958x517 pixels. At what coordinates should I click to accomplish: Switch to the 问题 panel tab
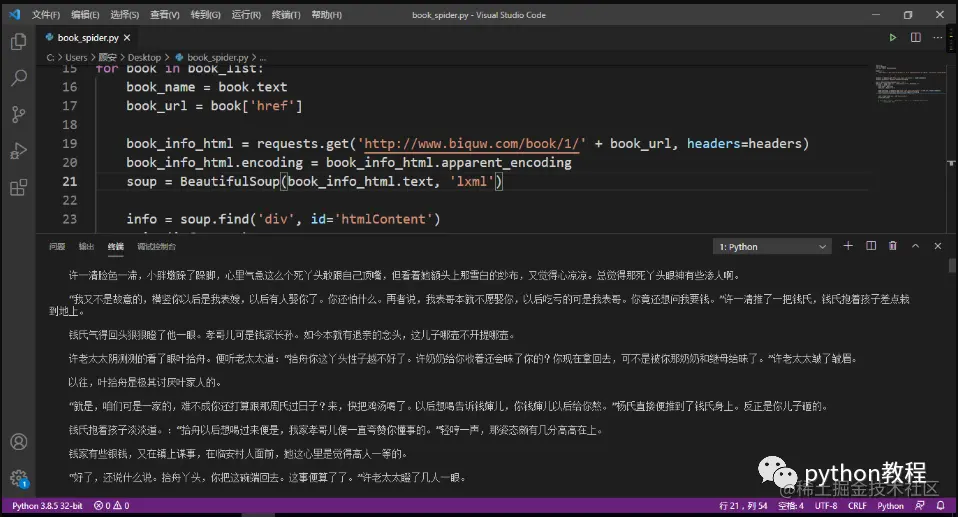(57, 246)
